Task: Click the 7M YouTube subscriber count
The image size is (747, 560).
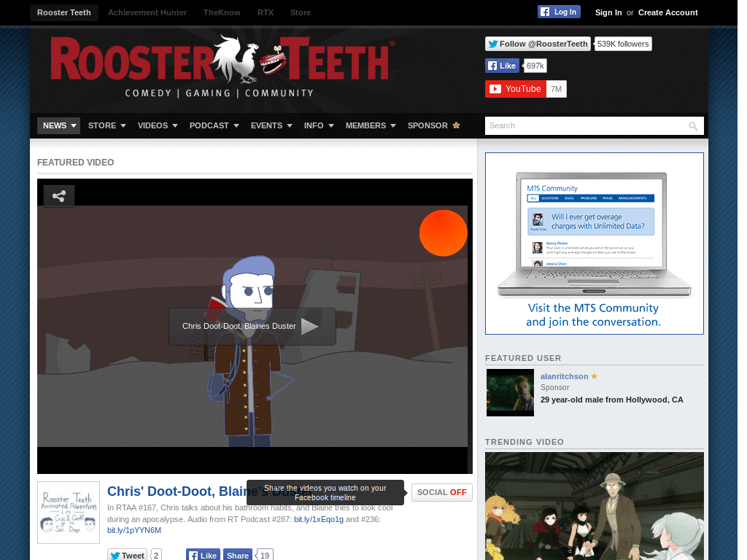Action: (556, 89)
